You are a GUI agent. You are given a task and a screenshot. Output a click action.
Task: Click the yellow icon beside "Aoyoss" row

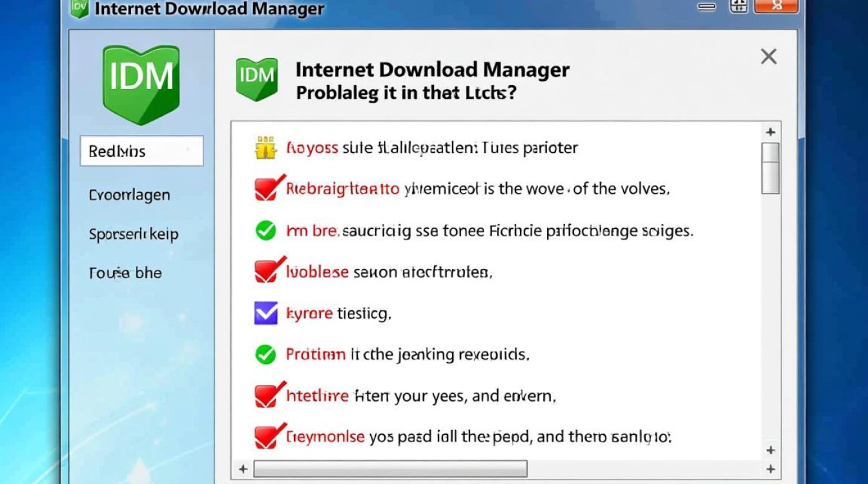click(x=265, y=148)
